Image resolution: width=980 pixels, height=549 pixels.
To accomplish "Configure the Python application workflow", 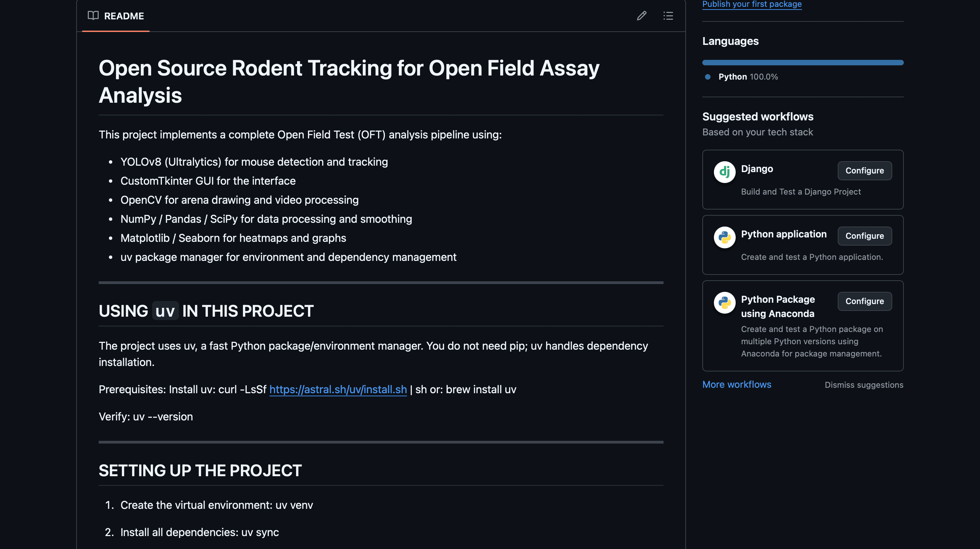I will click(865, 236).
